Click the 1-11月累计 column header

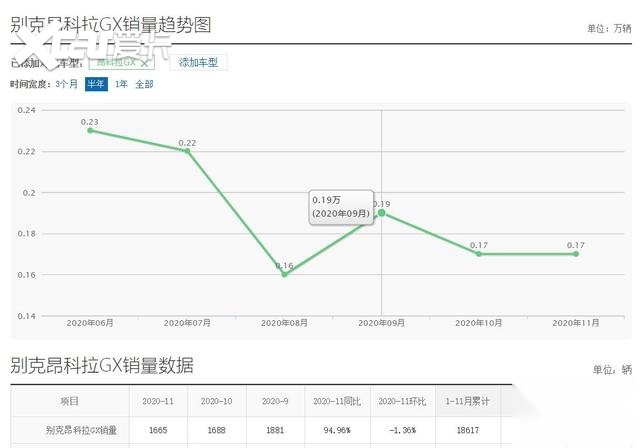[464, 401]
